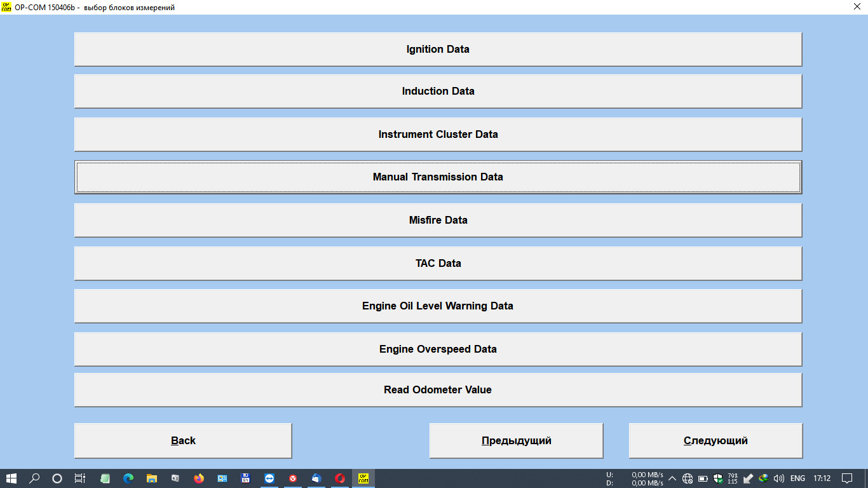Open the Windows notification center
Image resolution: width=868 pixels, height=488 pixels.
pos(847,478)
